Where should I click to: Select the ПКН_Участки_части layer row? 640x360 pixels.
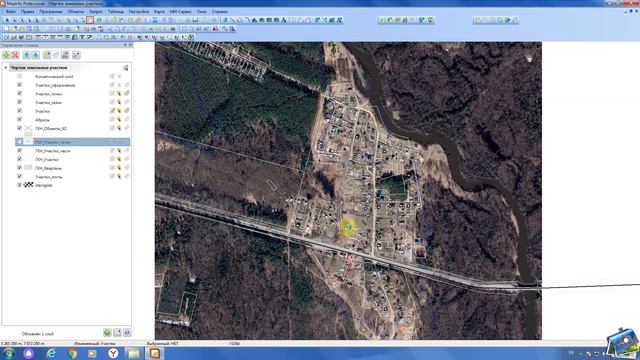73,151
